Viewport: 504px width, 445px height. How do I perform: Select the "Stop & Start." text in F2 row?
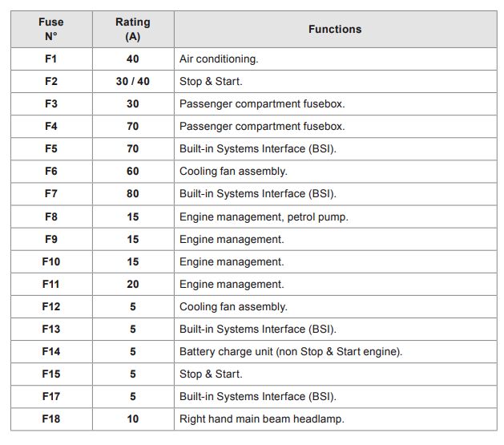[211, 81]
